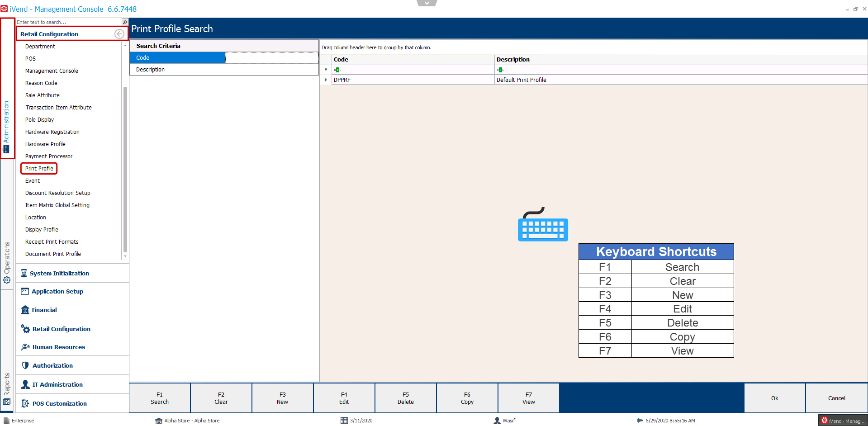This screenshot has height=426, width=868.
Task: Click the F4 Edit button
Action: pos(344,398)
